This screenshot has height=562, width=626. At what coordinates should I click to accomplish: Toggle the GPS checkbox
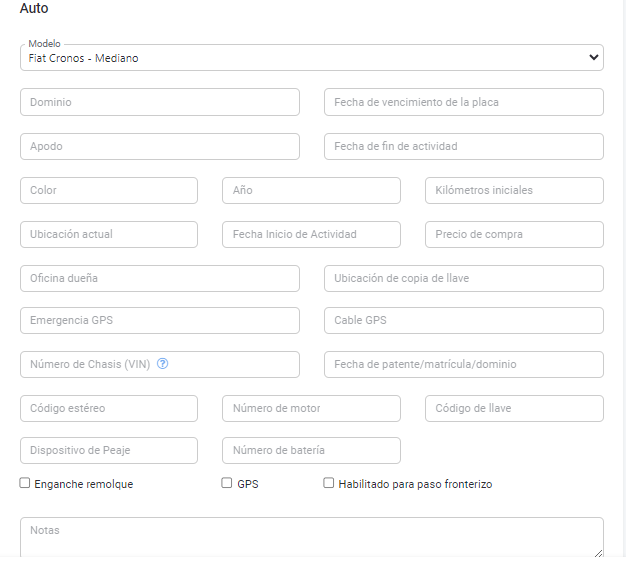(x=227, y=483)
